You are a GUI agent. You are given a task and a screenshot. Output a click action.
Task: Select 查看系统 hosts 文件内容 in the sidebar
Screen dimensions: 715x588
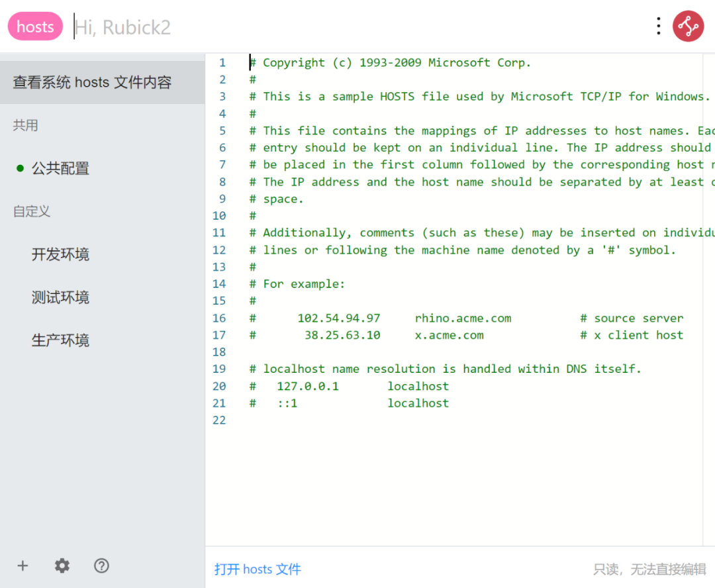pos(93,83)
